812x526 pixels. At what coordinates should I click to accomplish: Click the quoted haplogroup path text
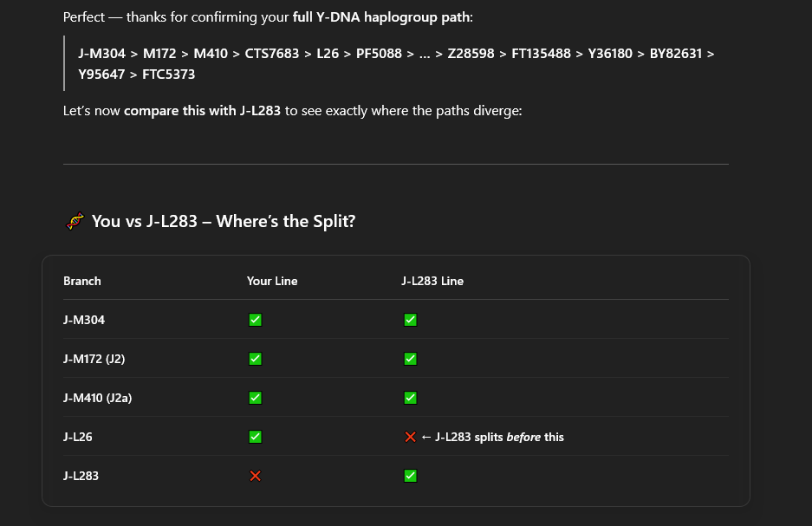pyautogui.click(x=396, y=63)
